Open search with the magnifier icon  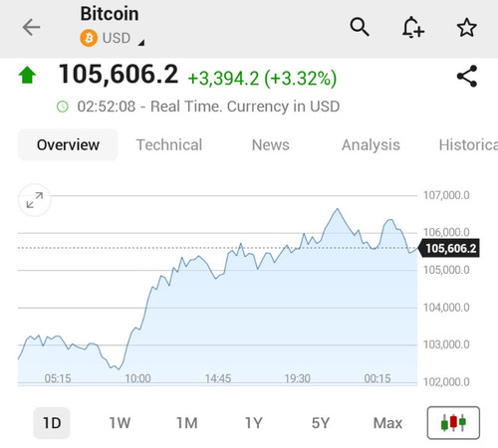pyautogui.click(x=360, y=27)
